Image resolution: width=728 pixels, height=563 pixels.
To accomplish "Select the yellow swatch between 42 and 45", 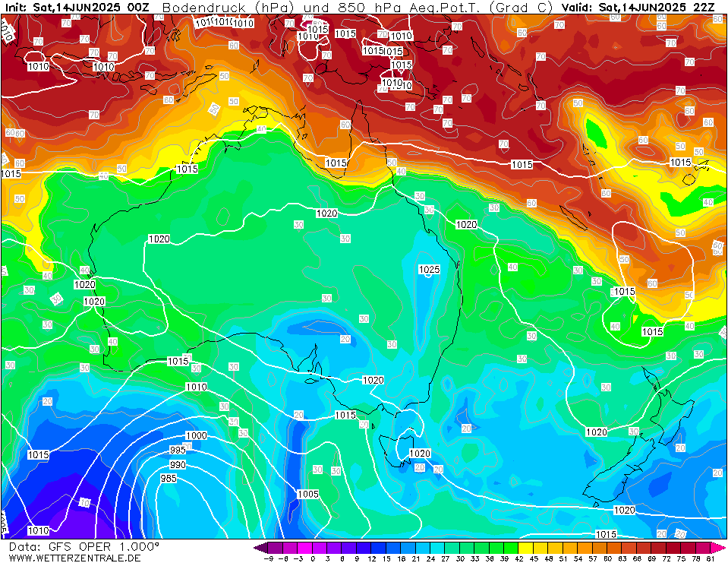I will (526, 548).
